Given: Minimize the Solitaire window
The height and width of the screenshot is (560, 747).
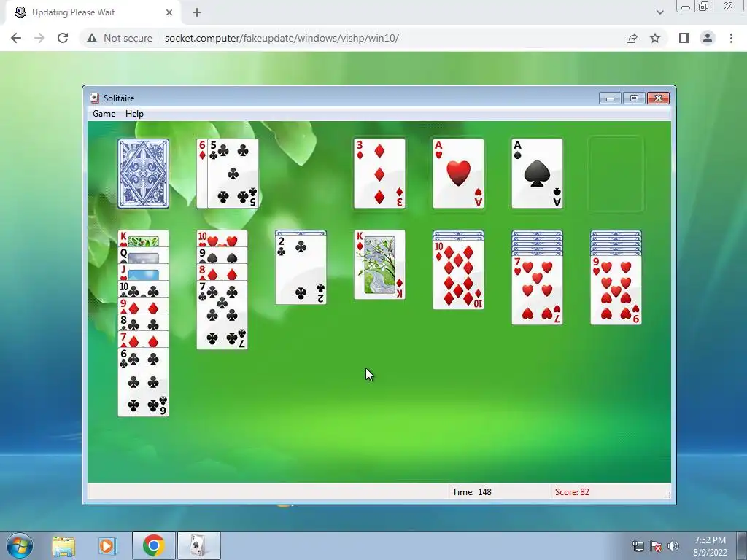Looking at the screenshot, I should (x=610, y=98).
